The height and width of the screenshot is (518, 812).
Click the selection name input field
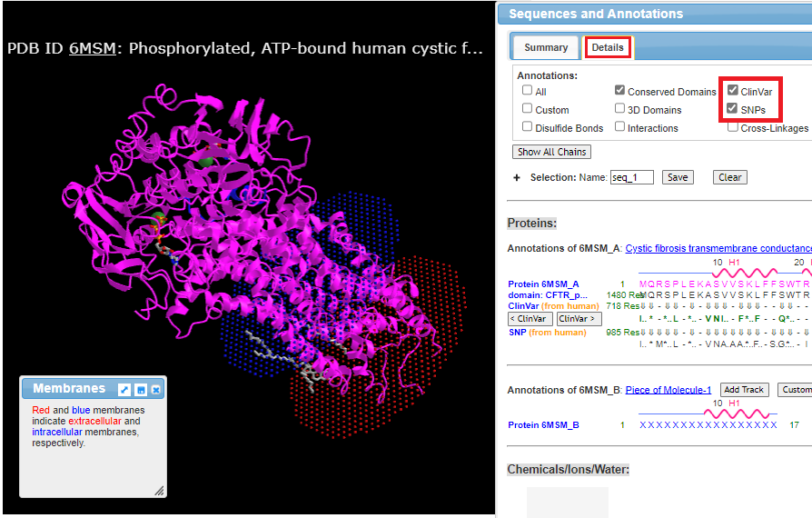632,178
